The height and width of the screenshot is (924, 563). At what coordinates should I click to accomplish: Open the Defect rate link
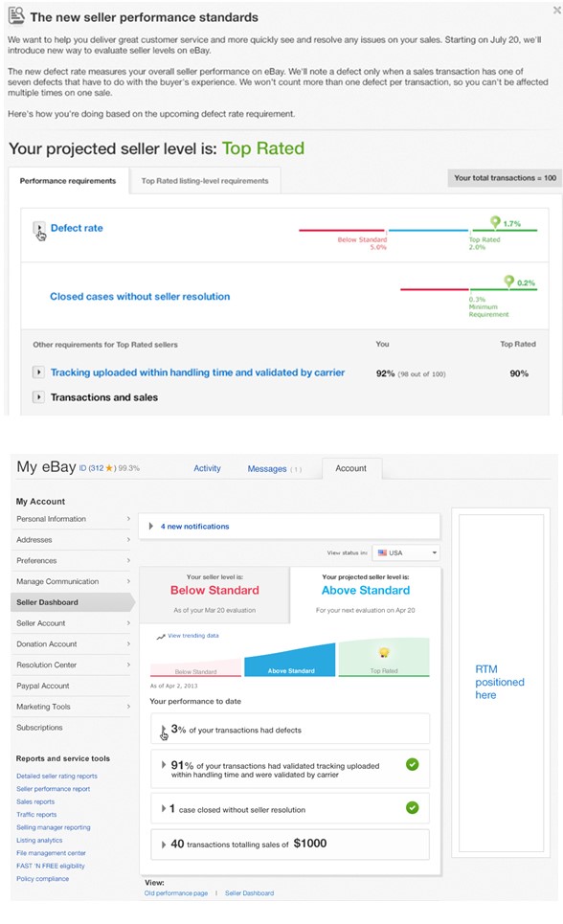77,228
